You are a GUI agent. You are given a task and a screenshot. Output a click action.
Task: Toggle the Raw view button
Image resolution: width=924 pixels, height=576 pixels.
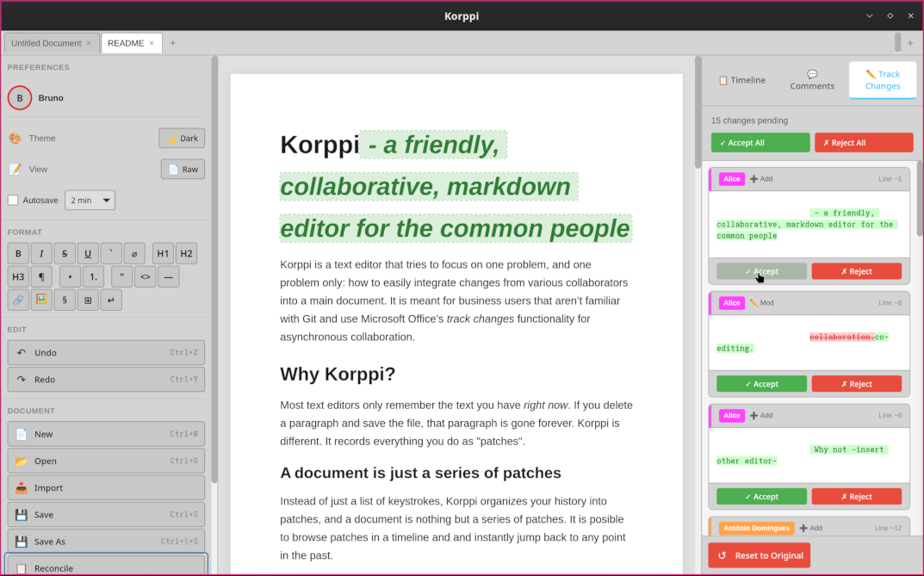coord(183,169)
